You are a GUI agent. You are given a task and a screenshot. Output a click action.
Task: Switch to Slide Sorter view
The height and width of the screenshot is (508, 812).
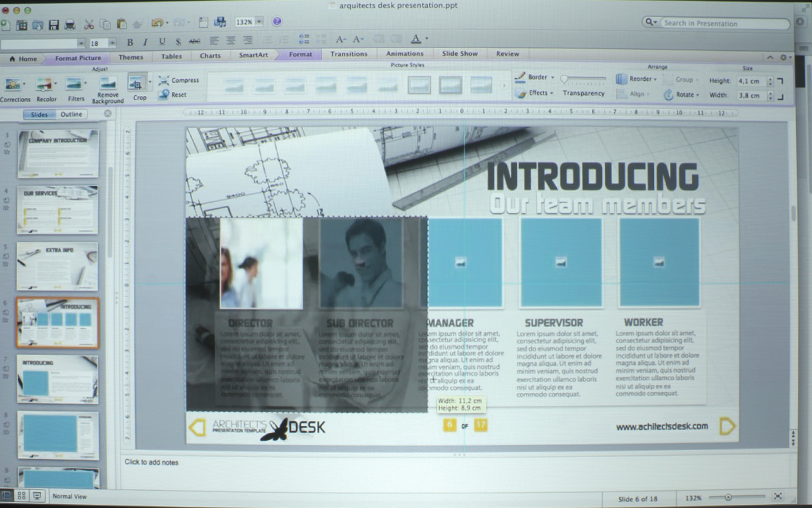point(22,496)
